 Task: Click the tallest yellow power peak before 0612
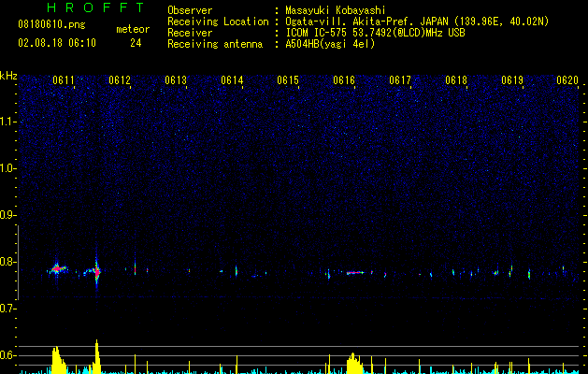96,357
